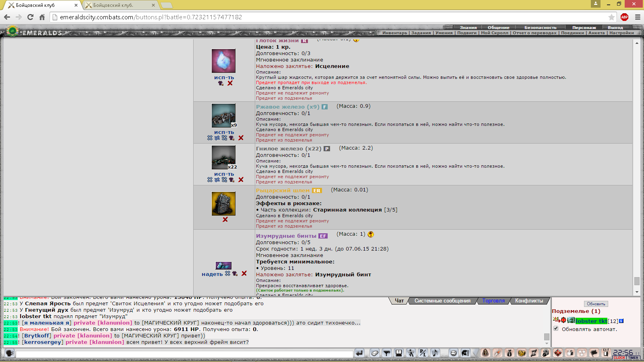This screenshot has height=362, width=644.
Task: Click the chat text input field
Action: 184,354
